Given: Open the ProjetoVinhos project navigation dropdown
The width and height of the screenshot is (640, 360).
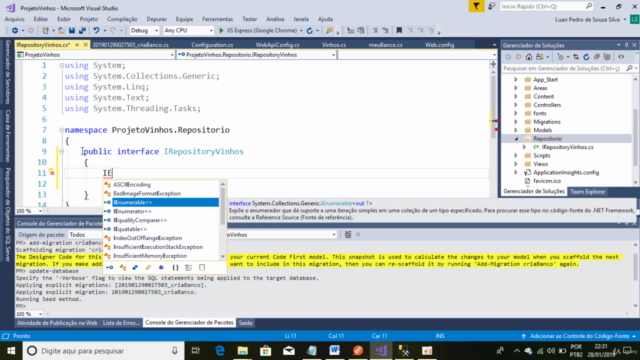Looking at the screenshot, I should pos(95,55).
